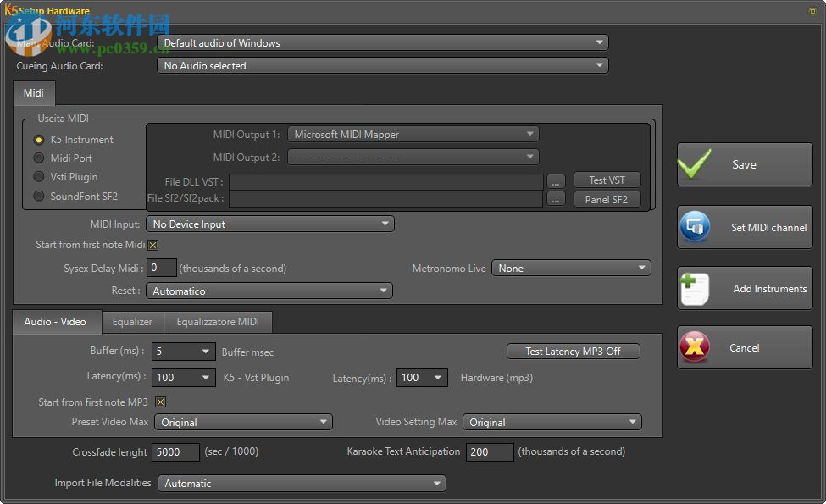Click browse button for File Sf2/Sf2pack
This screenshot has width=826, height=504.
(556, 198)
